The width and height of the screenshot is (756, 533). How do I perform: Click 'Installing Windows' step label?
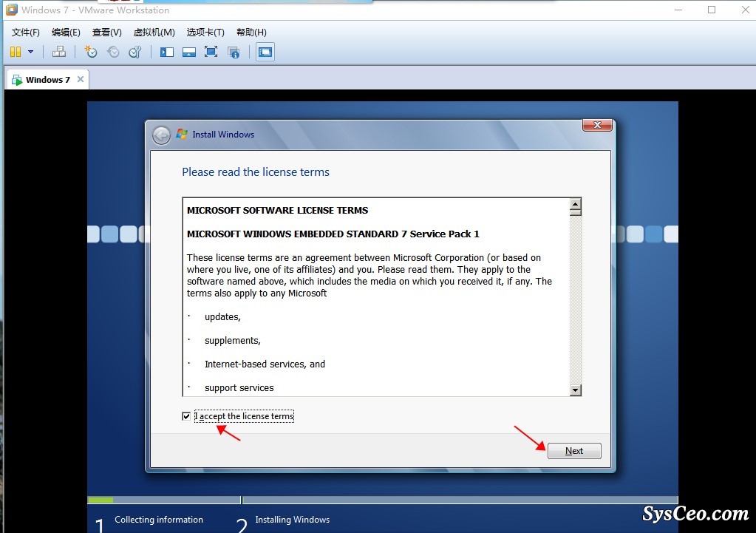pyautogui.click(x=292, y=520)
